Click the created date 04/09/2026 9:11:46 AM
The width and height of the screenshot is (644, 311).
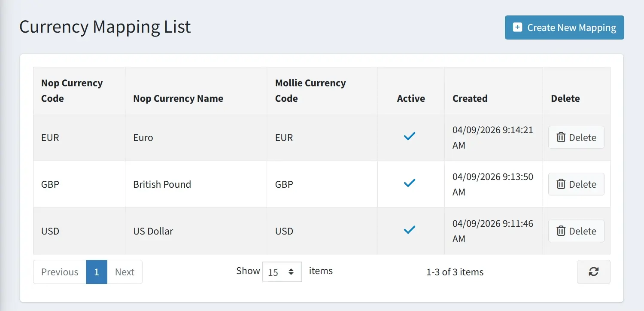tap(493, 231)
